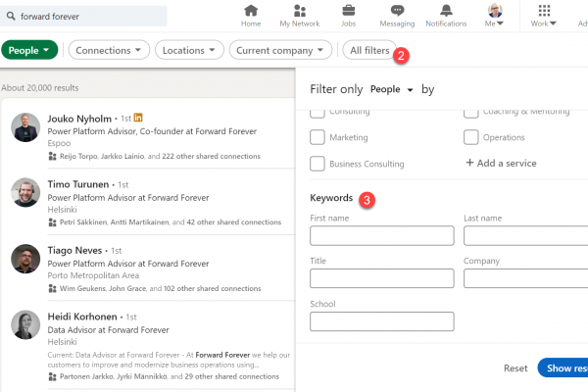Click the Show results button
The height and width of the screenshot is (392, 588).
[x=563, y=368]
